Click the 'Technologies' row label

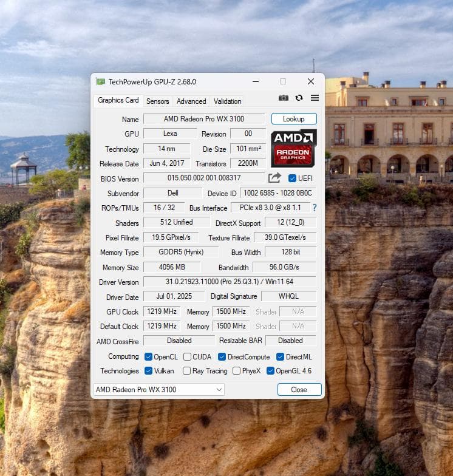tap(119, 370)
